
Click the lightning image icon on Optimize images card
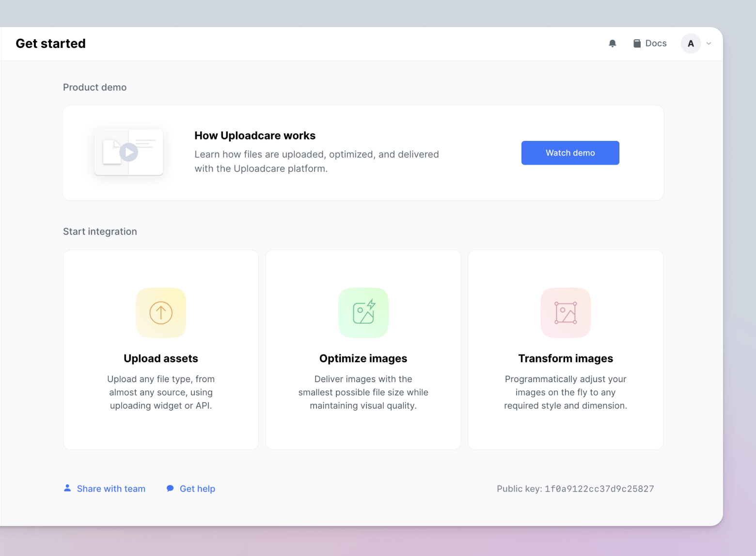363,312
